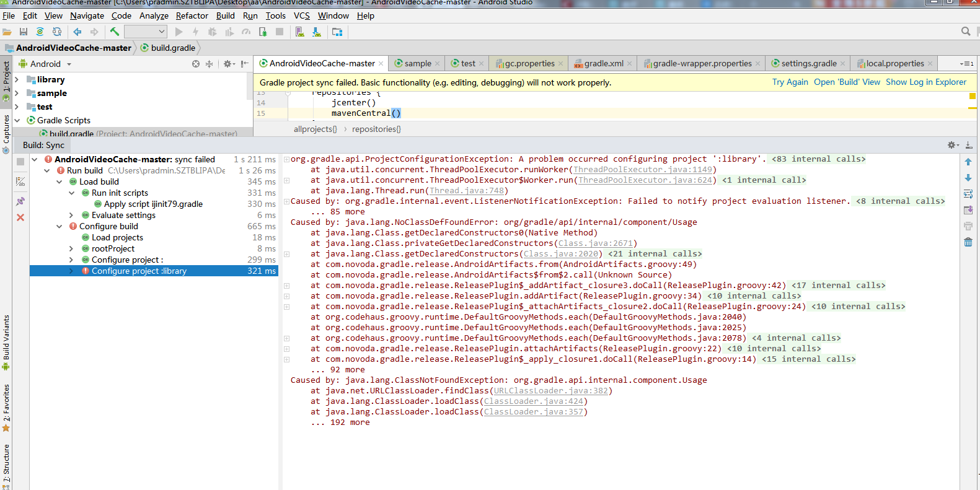This screenshot has width=980, height=490.
Task: Click build.gradle breadcrumb
Action: pyautogui.click(x=168, y=48)
